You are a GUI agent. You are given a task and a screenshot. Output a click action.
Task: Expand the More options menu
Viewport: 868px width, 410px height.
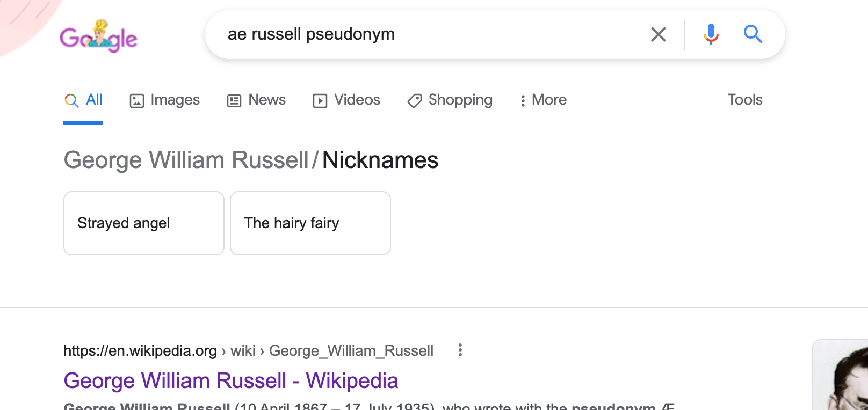(543, 100)
